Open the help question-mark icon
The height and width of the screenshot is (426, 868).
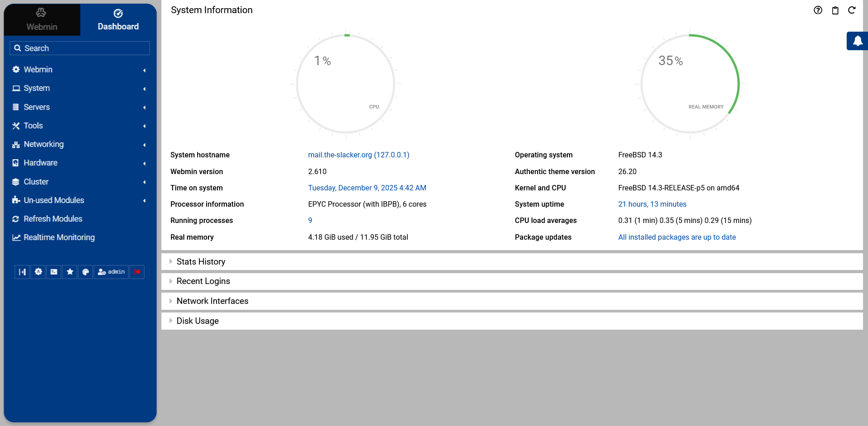pos(818,10)
